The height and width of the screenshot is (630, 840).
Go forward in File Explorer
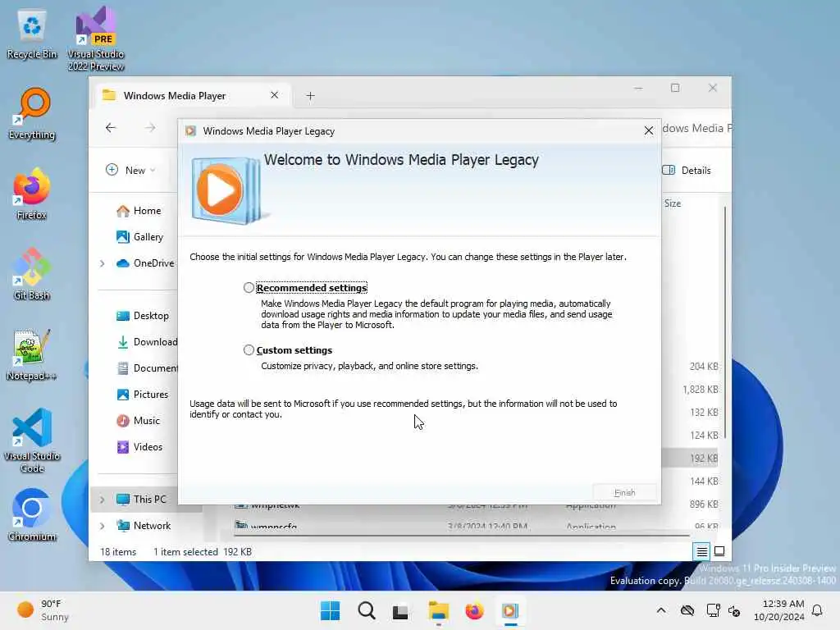(151, 127)
